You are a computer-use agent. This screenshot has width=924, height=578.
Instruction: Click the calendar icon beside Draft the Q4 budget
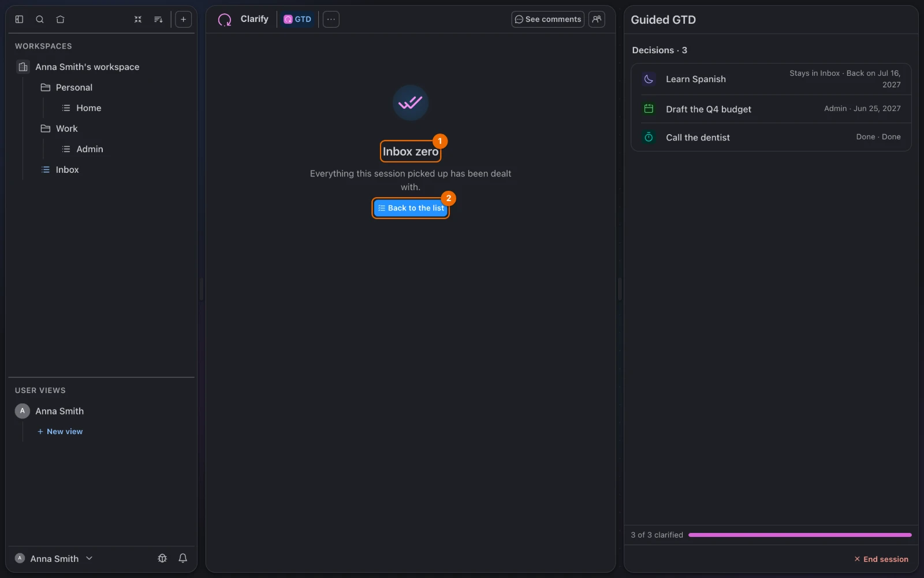(x=649, y=109)
